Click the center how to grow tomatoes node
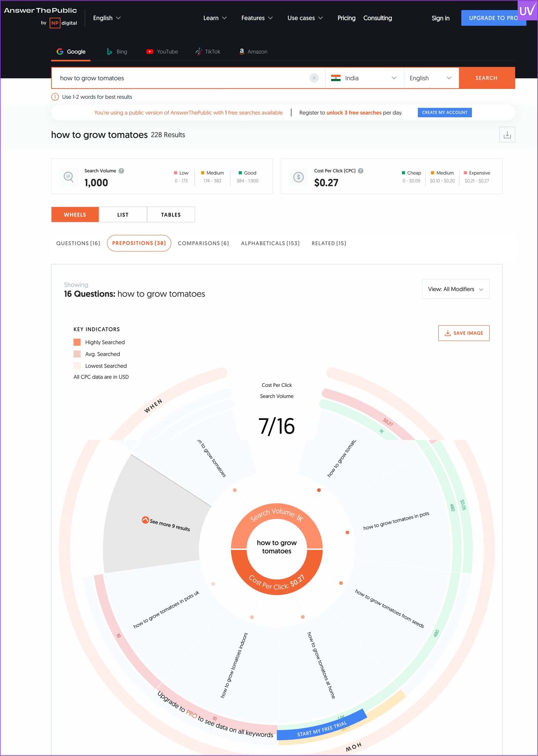 pos(277,547)
